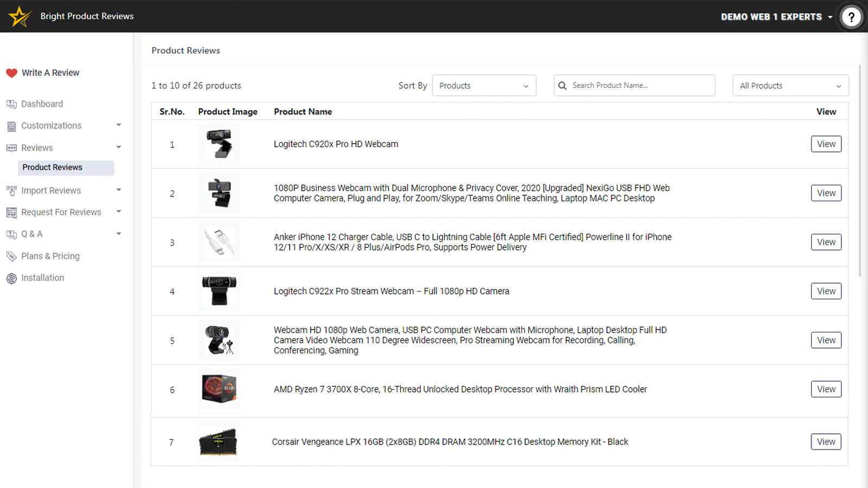The image size is (868, 488).
Task: Expand the Q & A submenu arrow
Action: pyautogui.click(x=119, y=234)
